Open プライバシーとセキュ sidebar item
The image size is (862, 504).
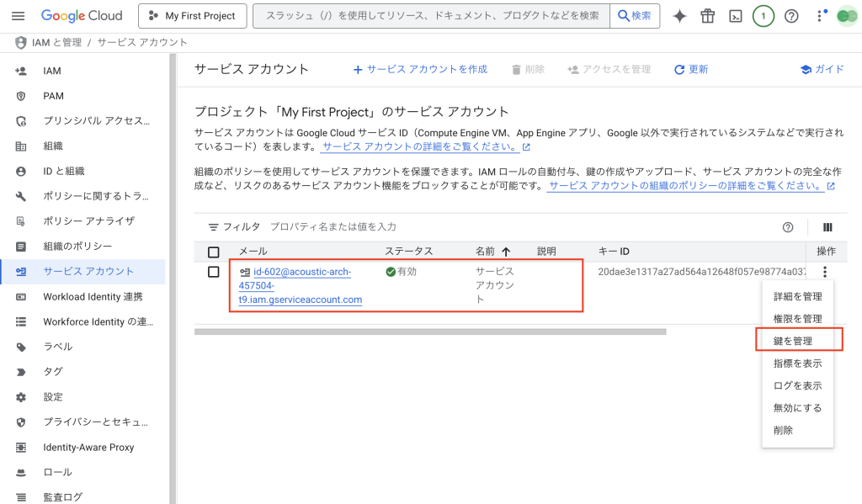click(x=83, y=422)
